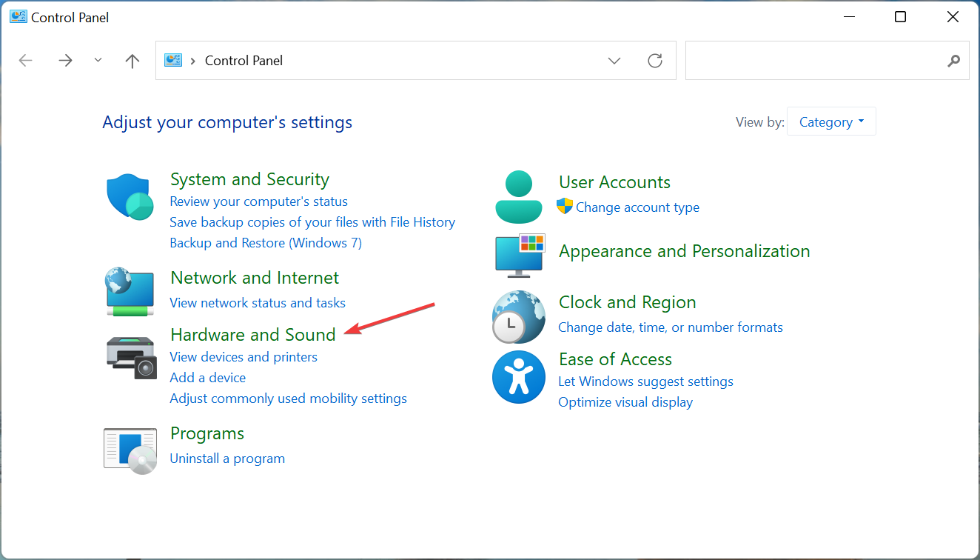The image size is (980, 560).
Task: Click Uninstall a program link
Action: pyautogui.click(x=227, y=459)
